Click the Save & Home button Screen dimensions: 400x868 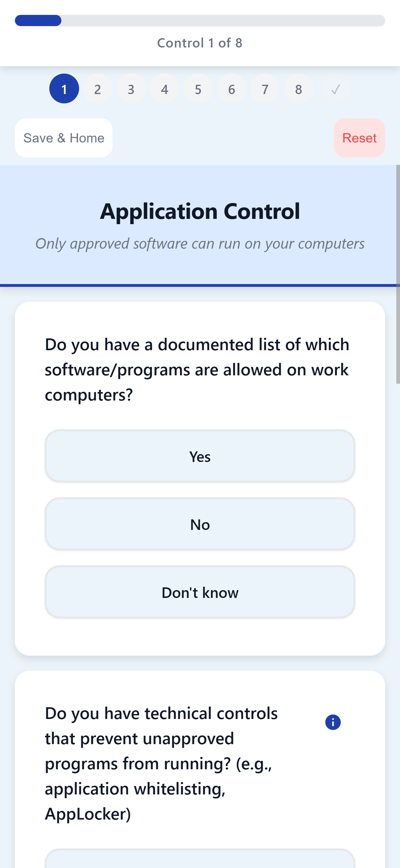64,138
